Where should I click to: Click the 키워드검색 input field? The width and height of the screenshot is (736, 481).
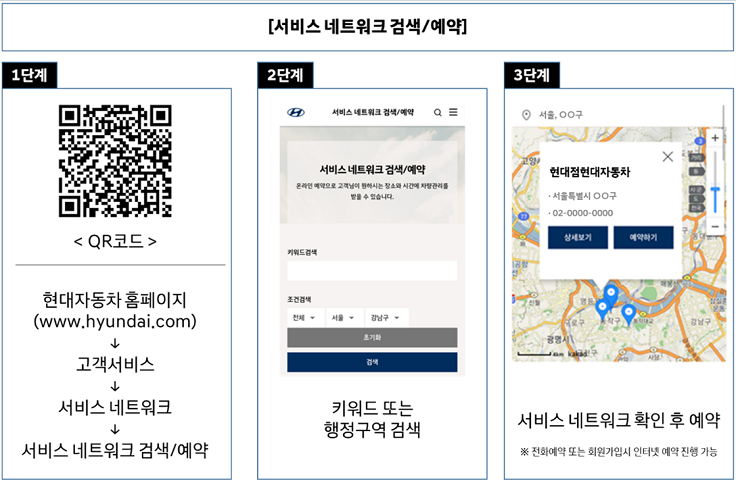(x=372, y=271)
